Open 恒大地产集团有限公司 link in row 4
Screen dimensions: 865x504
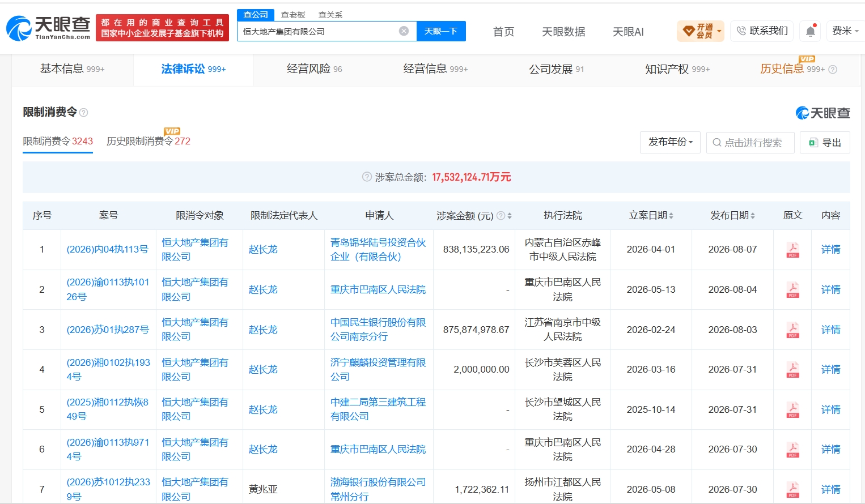tap(195, 369)
